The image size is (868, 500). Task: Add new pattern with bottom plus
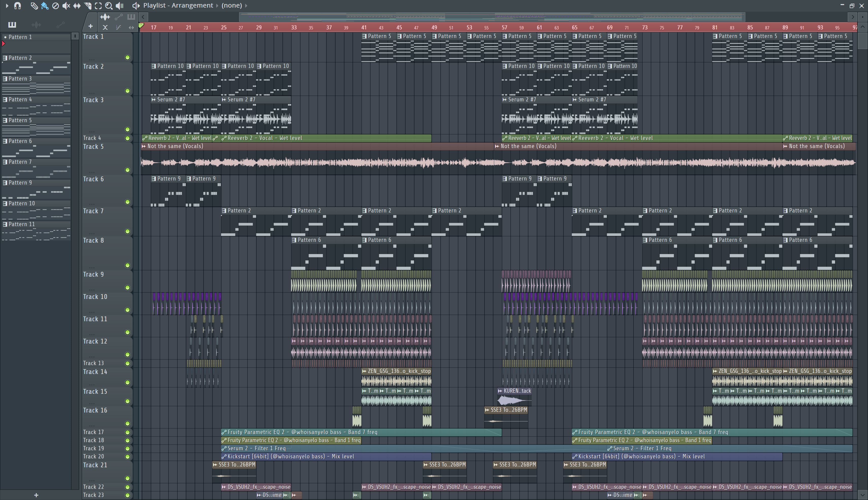(36, 495)
